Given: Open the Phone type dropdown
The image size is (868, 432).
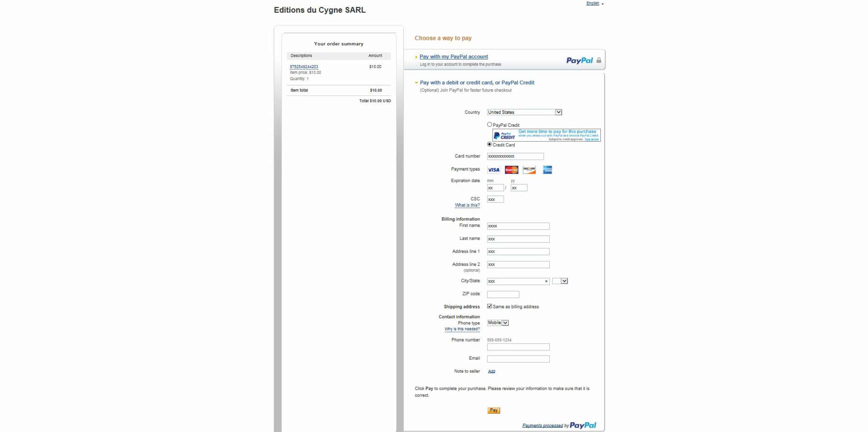Looking at the screenshot, I should (498, 323).
